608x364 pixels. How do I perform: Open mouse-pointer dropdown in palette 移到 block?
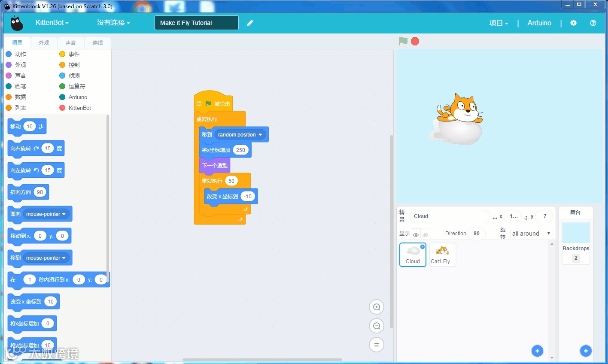pyautogui.click(x=46, y=258)
